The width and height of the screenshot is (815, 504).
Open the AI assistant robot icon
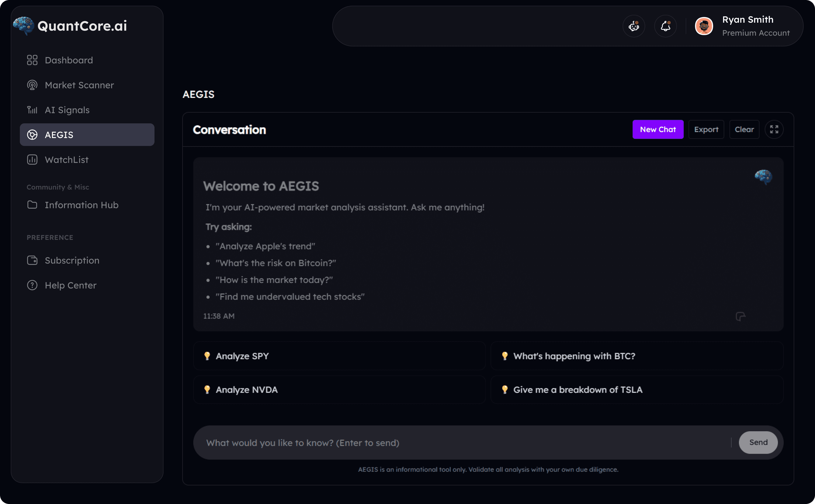click(x=634, y=26)
